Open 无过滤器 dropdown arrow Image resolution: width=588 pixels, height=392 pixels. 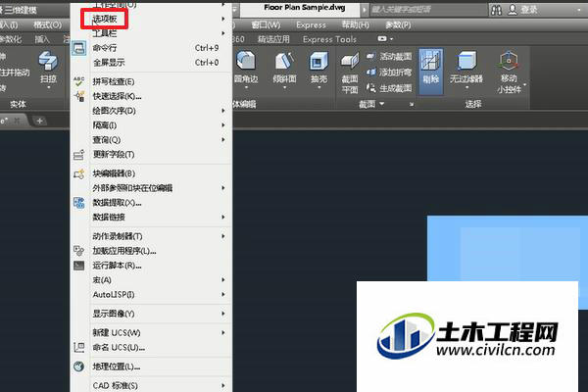point(466,88)
